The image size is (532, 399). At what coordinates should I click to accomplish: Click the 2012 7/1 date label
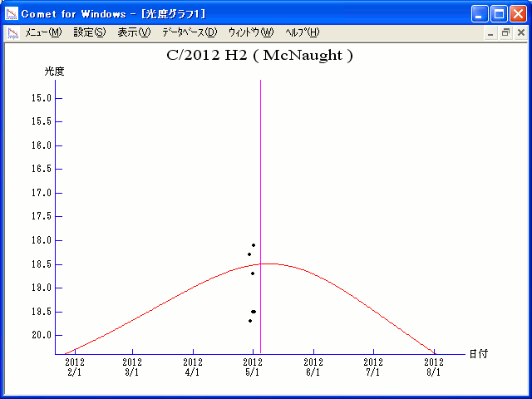(373, 367)
